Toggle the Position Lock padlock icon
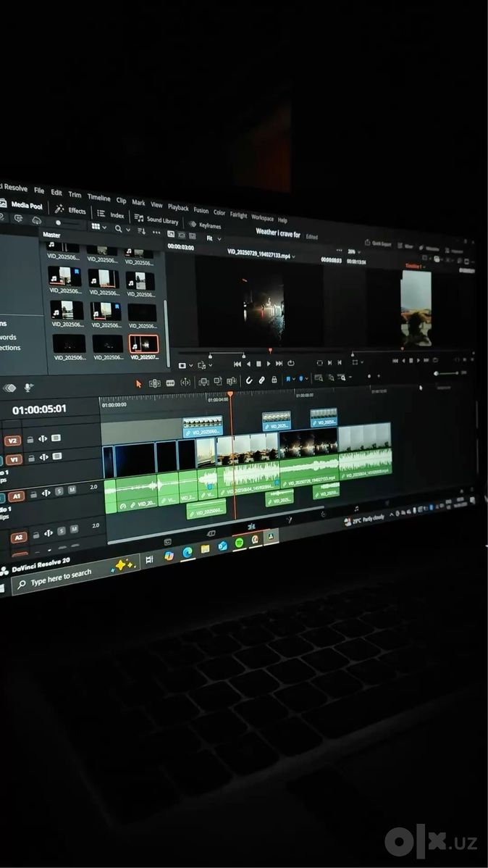 coord(274,379)
